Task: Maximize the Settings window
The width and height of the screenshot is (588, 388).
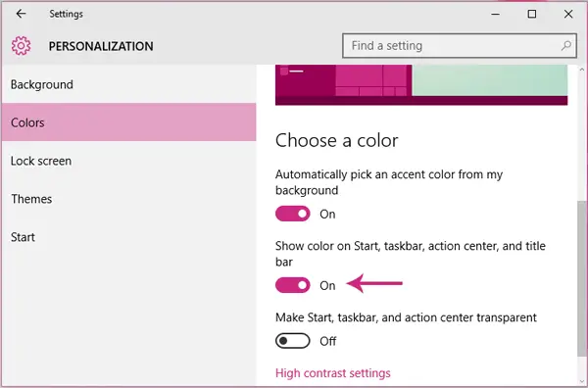Action: tap(532, 15)
